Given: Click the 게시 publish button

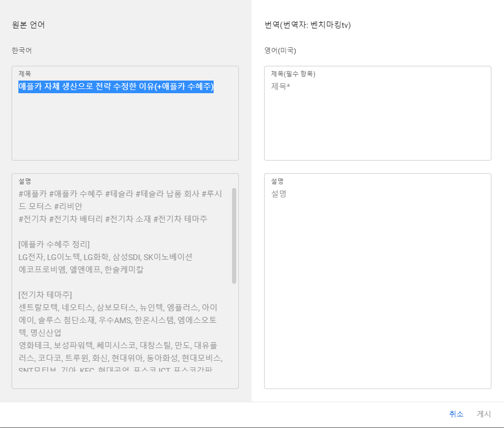Looking at the screenshot, I should 484,414.
